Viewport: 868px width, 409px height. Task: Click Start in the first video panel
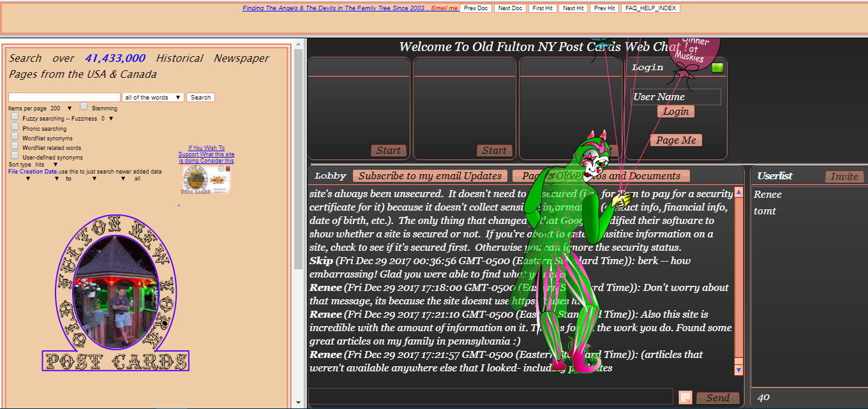388,151
